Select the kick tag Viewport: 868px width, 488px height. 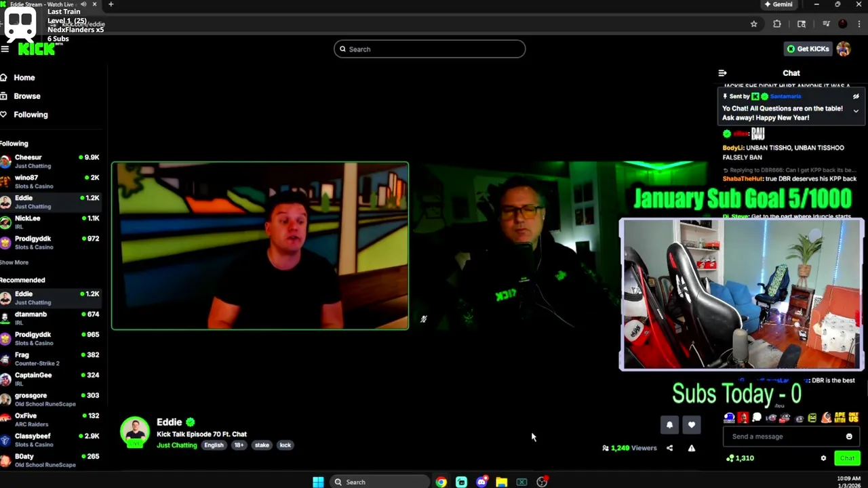285,445
